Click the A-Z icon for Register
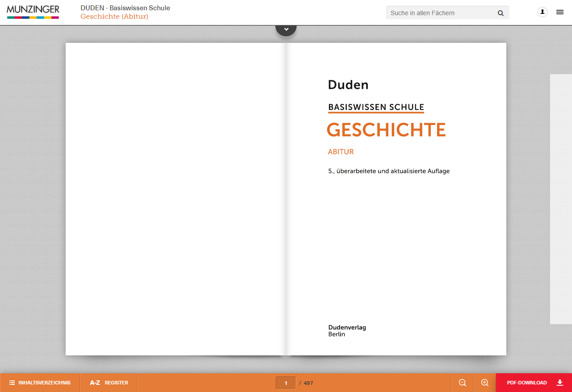Image resolution: width=572 pixels, height=392 pixels. pos(95,383)
